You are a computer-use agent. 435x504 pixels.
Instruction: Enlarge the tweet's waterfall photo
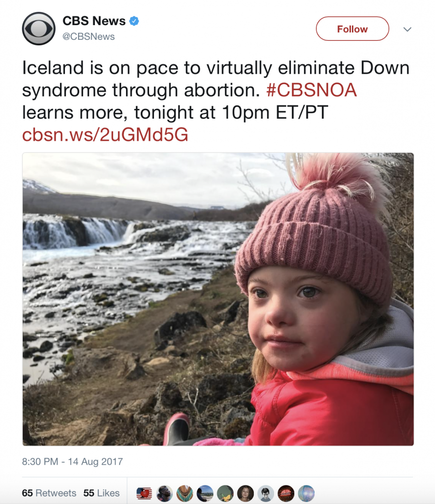[217, 299]
